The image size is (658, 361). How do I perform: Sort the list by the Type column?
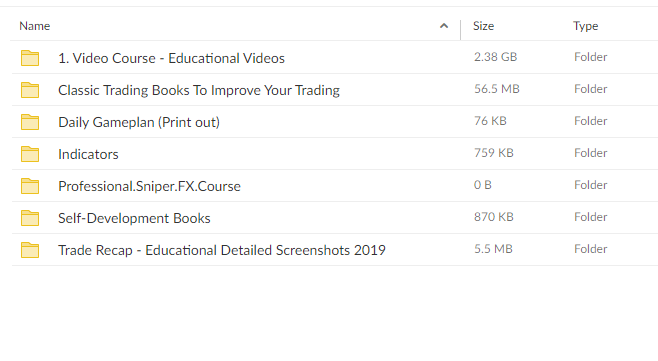coord(585,26)
